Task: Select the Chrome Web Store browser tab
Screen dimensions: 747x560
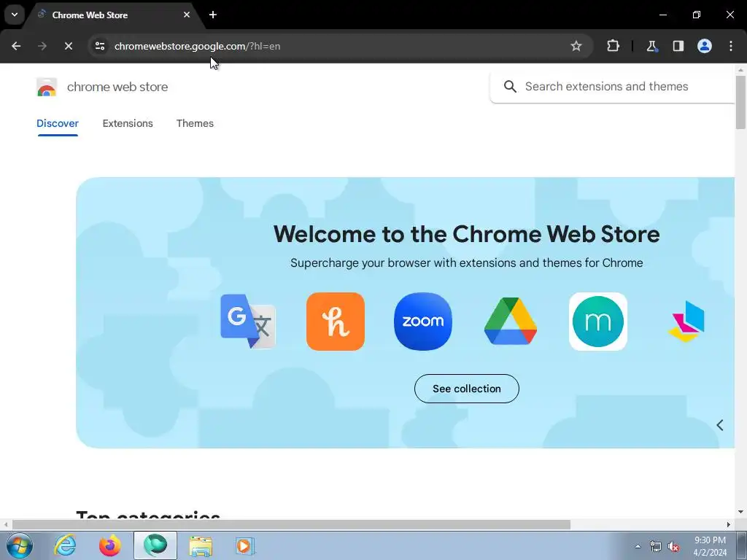Action: (113, 15)
